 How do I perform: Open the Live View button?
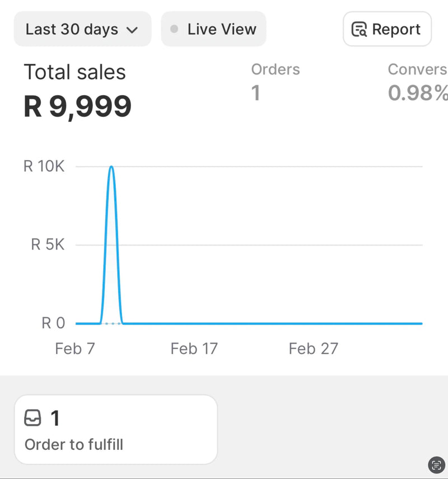pyautogui.click(x=213, y=29)
